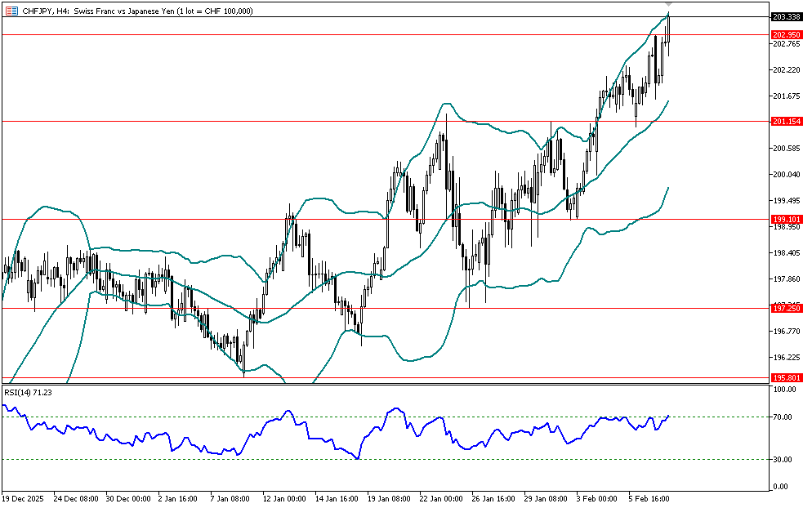Viewport: 812px width, 508px height.
Task: Click the 100.00 value on the RSI scale
Action: point(785,390)
